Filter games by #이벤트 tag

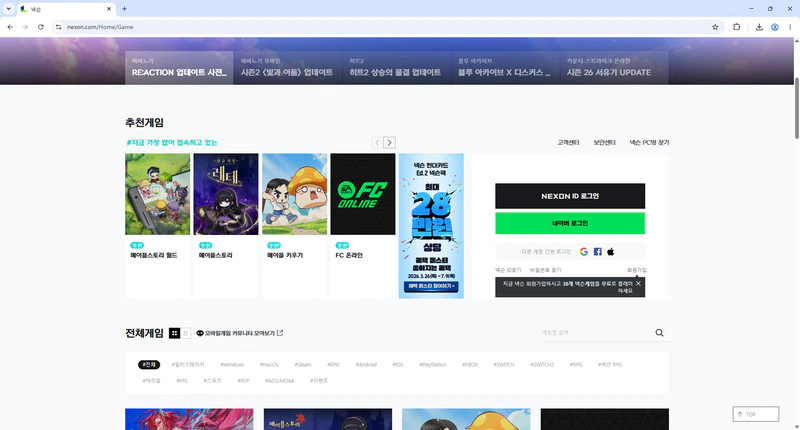[x=319, y=381]
